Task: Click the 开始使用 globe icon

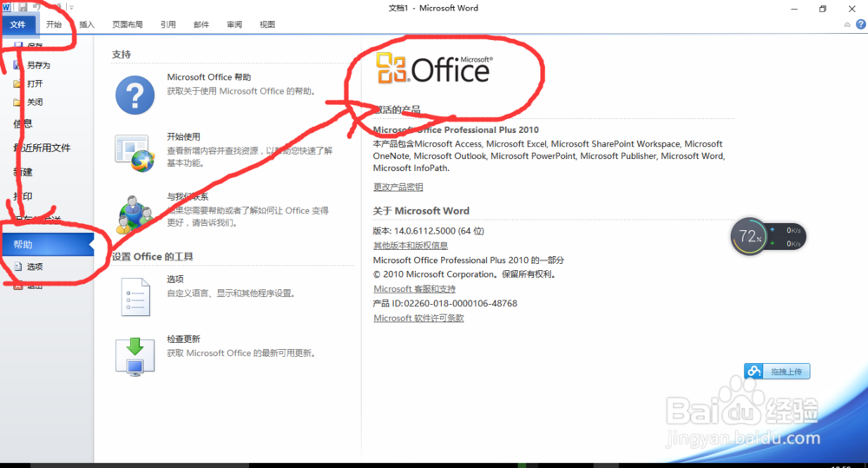Action: pos(135,153)
